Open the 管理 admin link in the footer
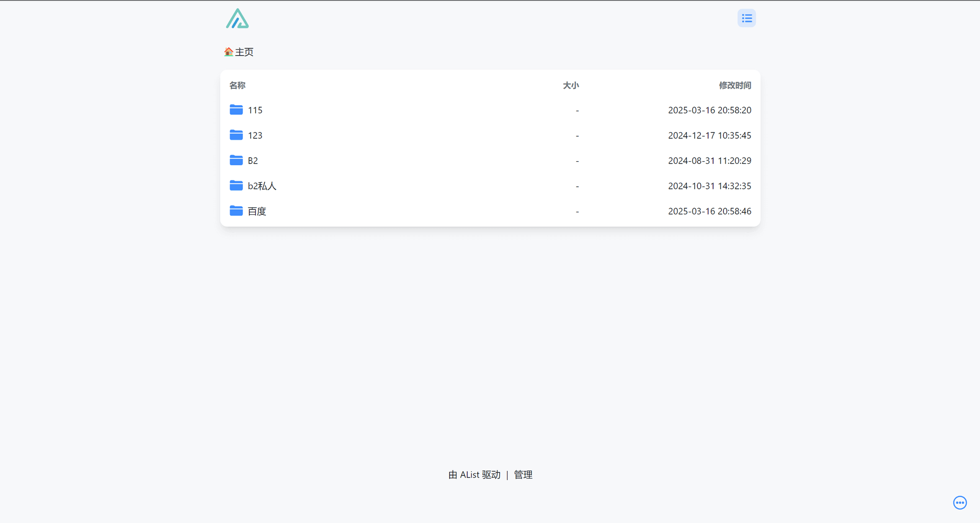Screen dimensions: 980x523 point(522,475)
